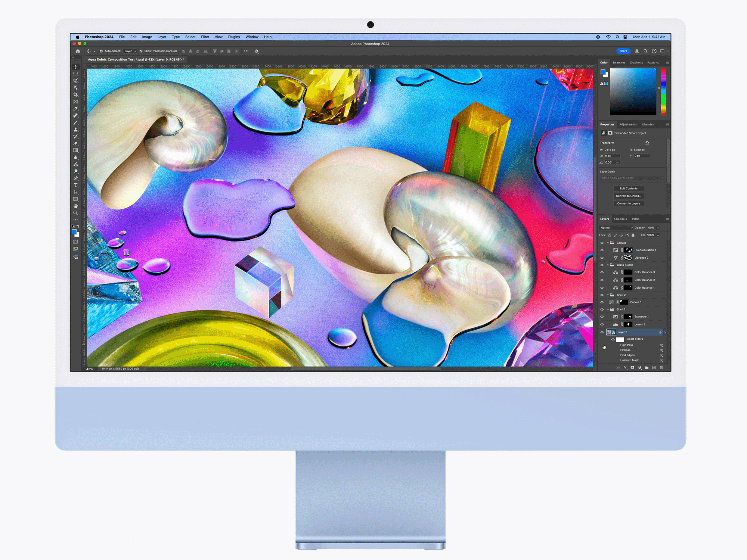This screenshot has height=560, width=747.
Task: Hide the Vibrance 2 layer
Action: 602,258
